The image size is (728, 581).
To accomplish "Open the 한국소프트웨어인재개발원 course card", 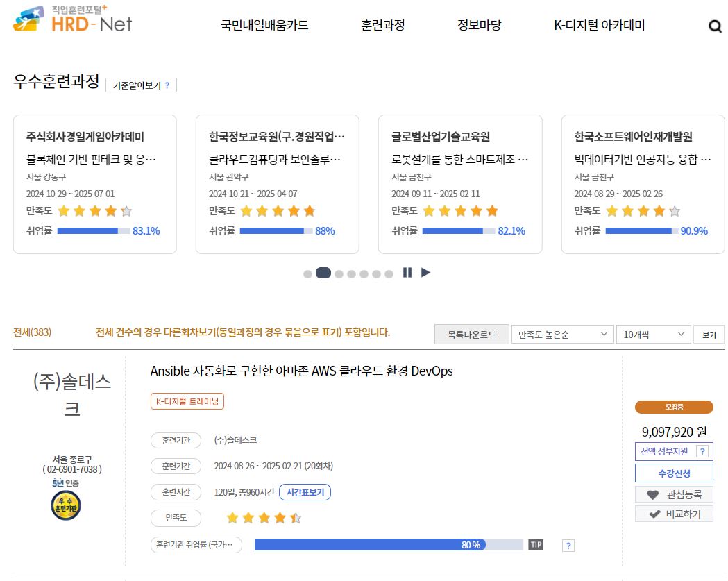I will click(643, 185).
